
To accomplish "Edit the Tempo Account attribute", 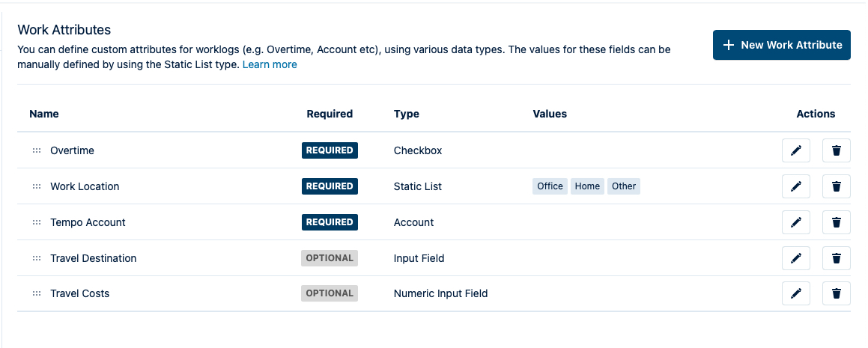I will tap(795, 222).
